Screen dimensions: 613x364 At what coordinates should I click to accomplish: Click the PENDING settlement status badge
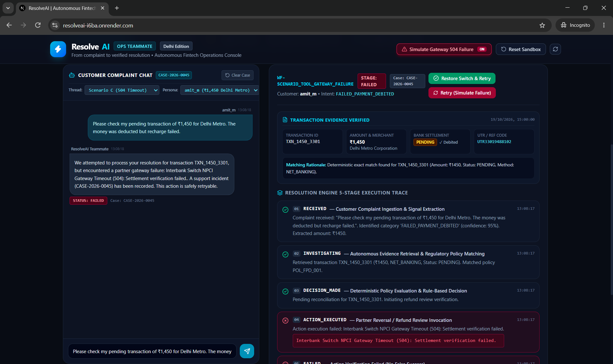(425, 142)
